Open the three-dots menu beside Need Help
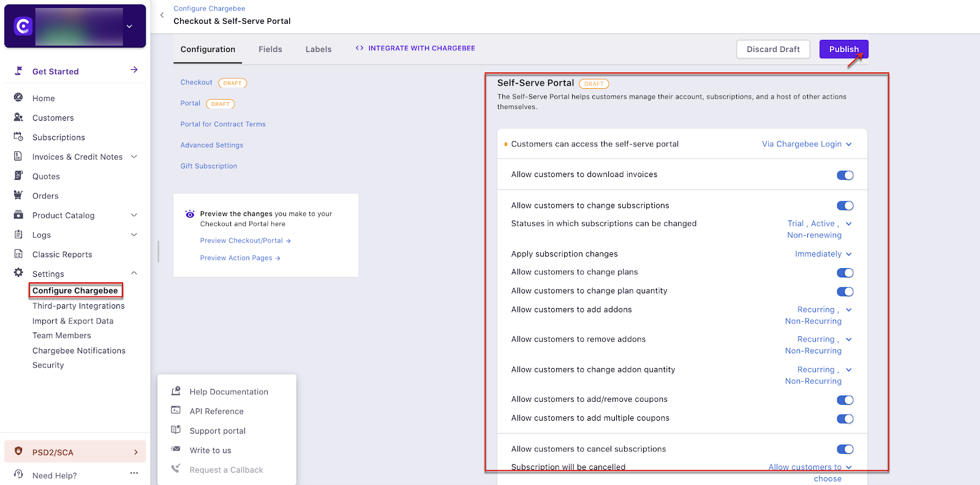Screen dimensions: 980x485 click(x=134, y=473)
